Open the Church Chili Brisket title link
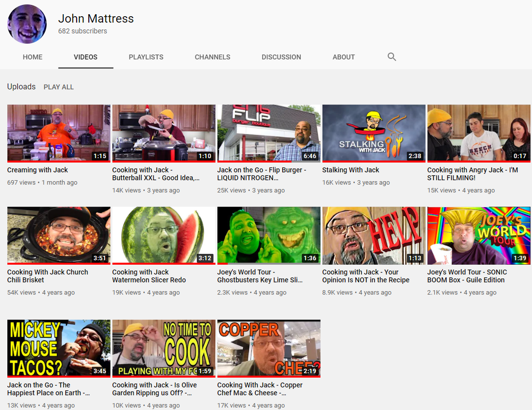 (x=48, y=276)
